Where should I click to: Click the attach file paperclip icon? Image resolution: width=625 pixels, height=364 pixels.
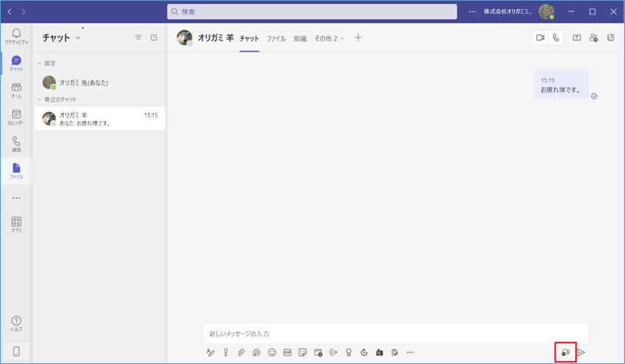pos(241,352)
